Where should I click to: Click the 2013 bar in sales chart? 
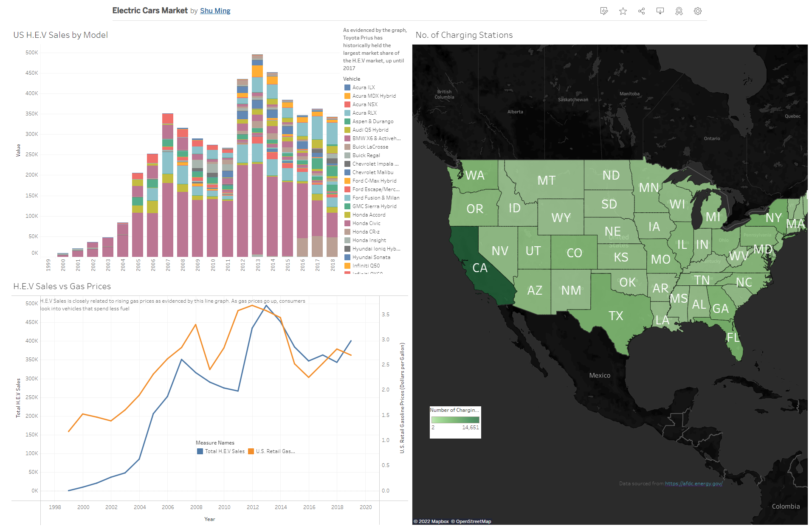pyautogui.click(x=257, y=170)
